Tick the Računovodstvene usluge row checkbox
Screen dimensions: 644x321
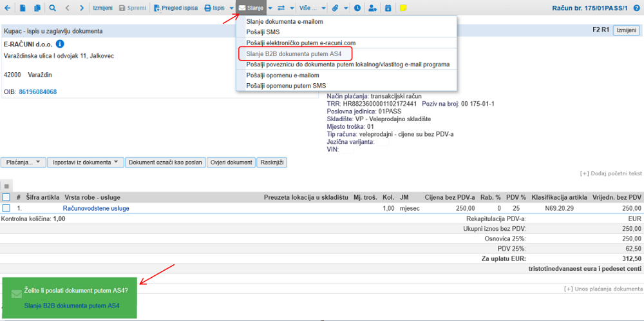[x=6, y=208]
